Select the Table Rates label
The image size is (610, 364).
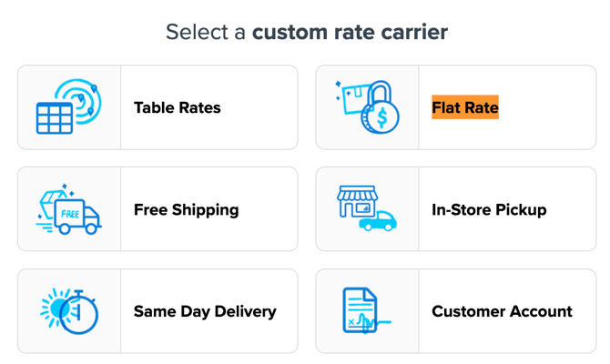[x=178, y=107]
